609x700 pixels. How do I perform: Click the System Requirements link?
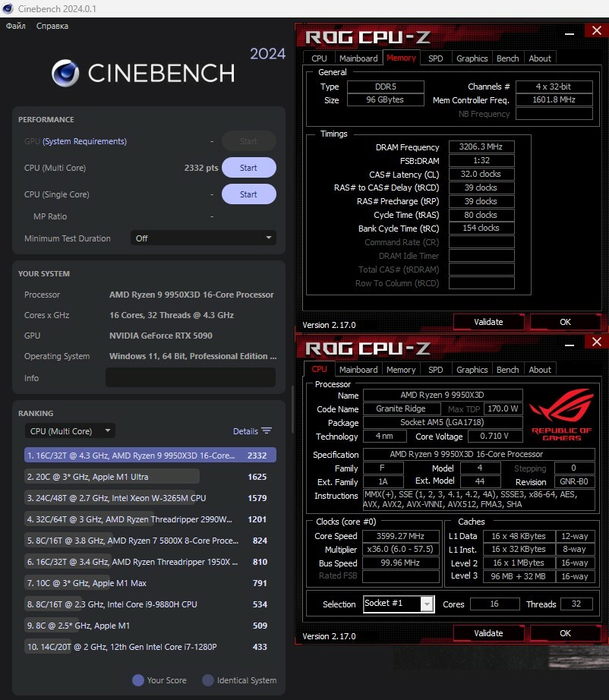tap(84, 141)
